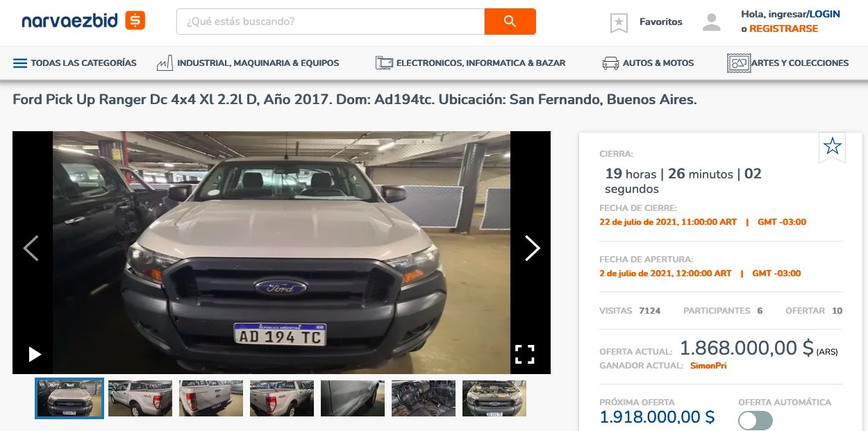Screen dimensions: 868x431
Task: Expand Electronicos, Informatica & Bazar category
Action: (x=470, y=63)
